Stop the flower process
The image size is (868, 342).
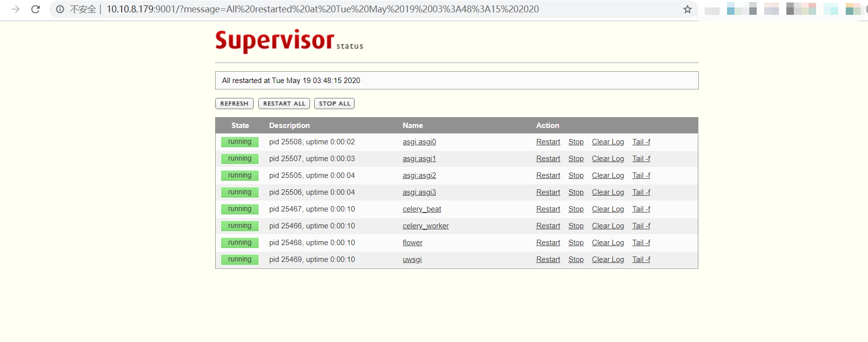click(x=576, y=243)
